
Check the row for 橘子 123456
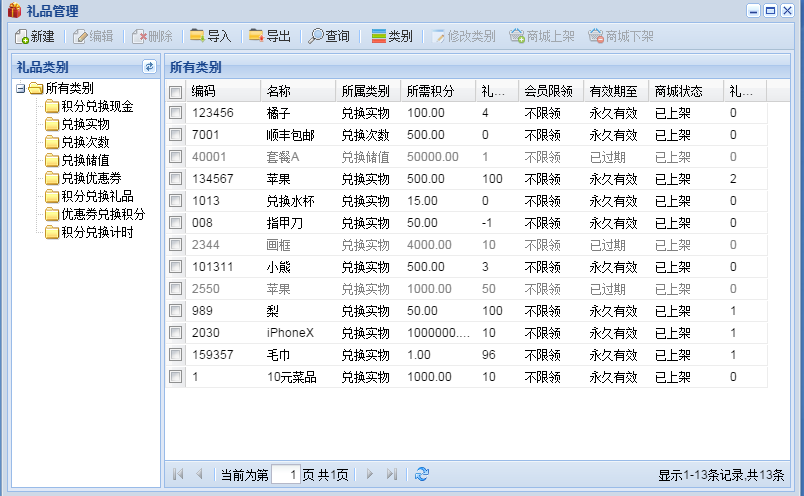click(x=175, y=113)
